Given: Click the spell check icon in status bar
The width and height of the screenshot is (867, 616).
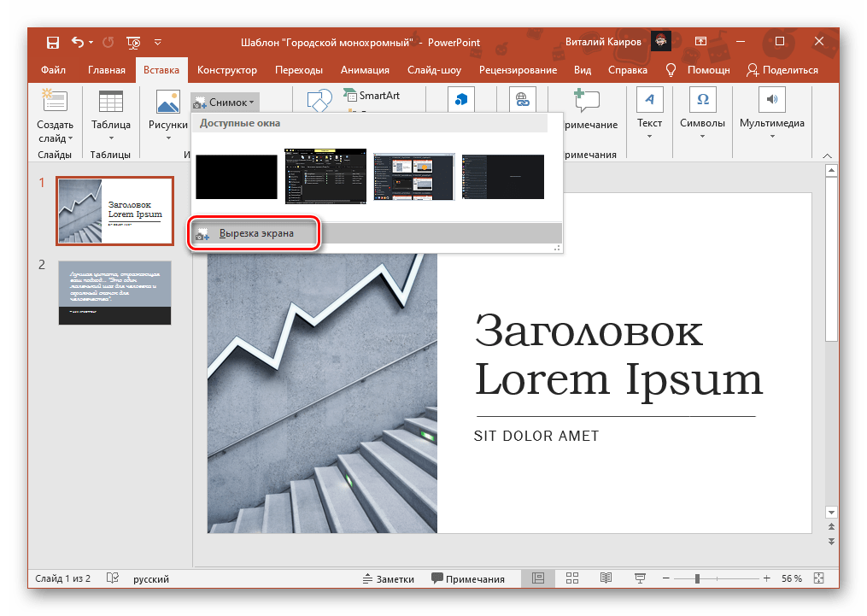Looking at the screenshot, I should 112,578.
